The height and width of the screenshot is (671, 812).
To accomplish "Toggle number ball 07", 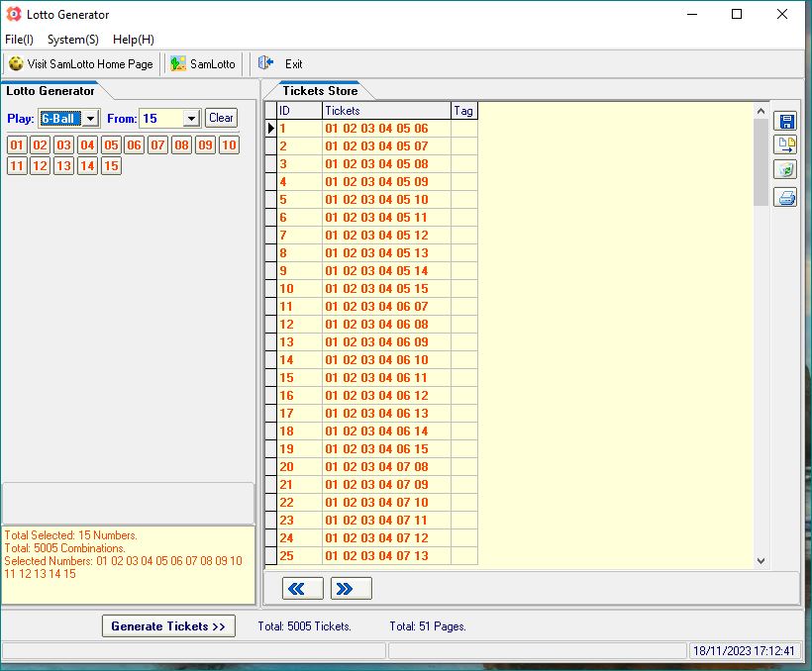I will pos(158,144).
